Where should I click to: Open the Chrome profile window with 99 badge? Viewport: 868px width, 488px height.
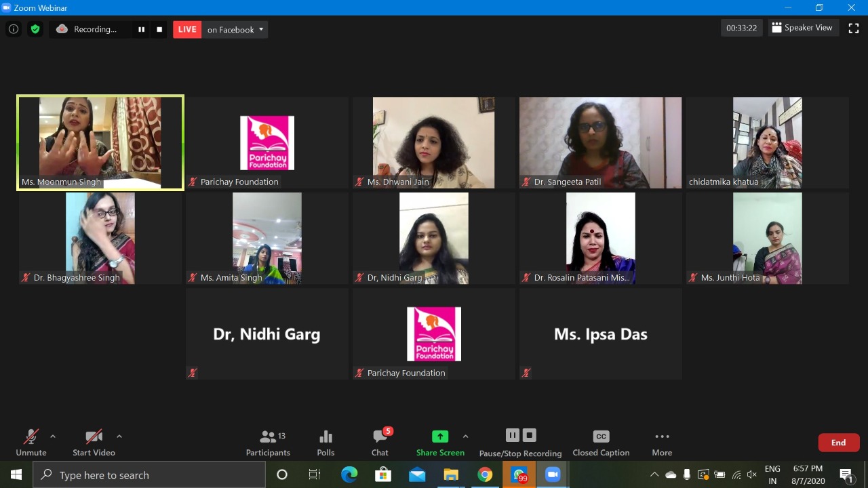519,474
